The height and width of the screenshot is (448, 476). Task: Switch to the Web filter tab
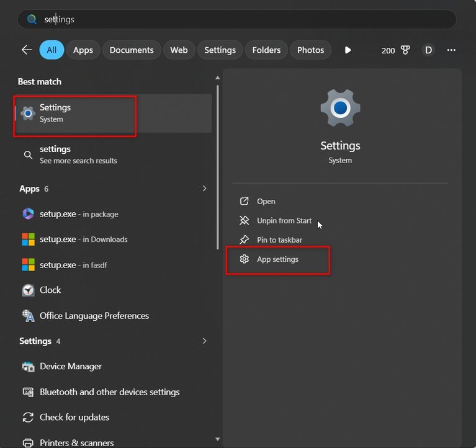point(179,50)
